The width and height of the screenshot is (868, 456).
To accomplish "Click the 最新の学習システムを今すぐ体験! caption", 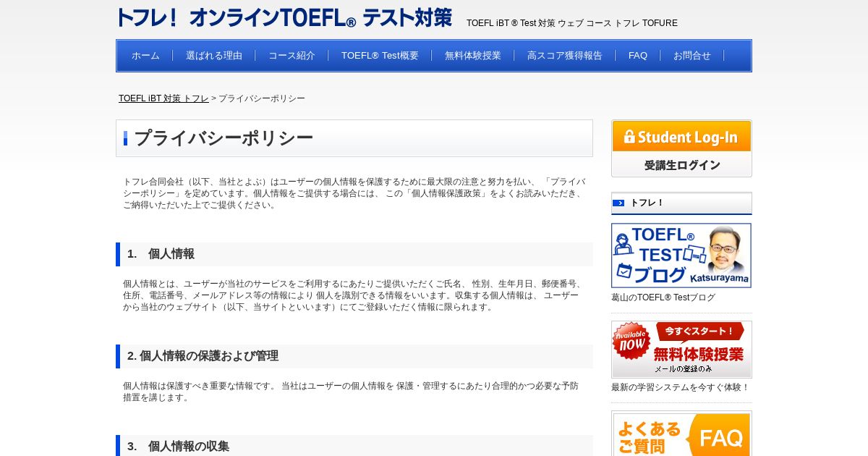I will 681,387.
